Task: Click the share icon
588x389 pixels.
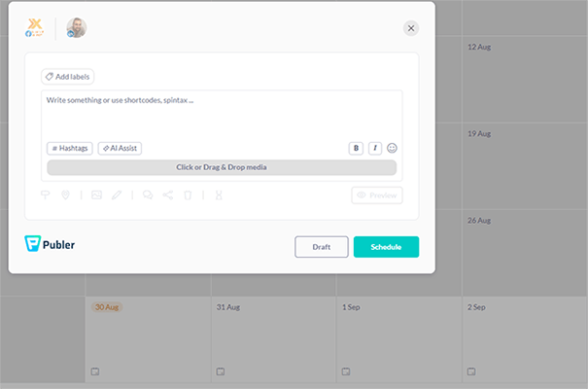Action: click(x=168, y=195)
